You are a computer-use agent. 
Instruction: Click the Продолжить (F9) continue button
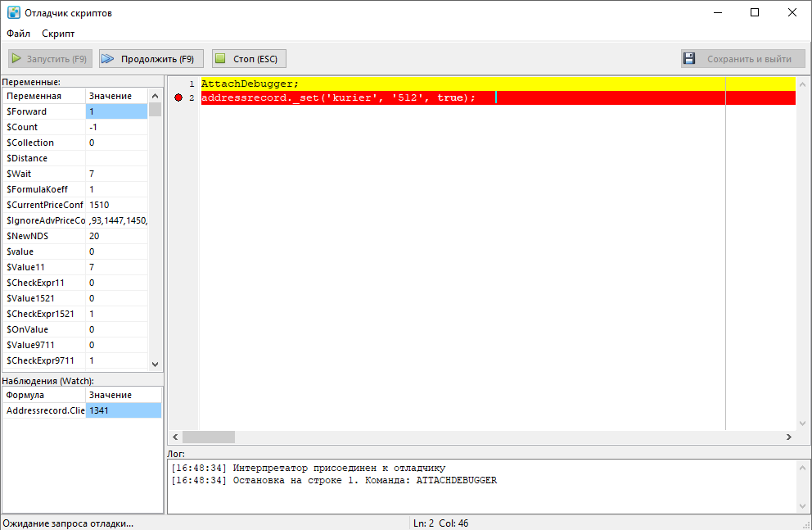[151, 59]
